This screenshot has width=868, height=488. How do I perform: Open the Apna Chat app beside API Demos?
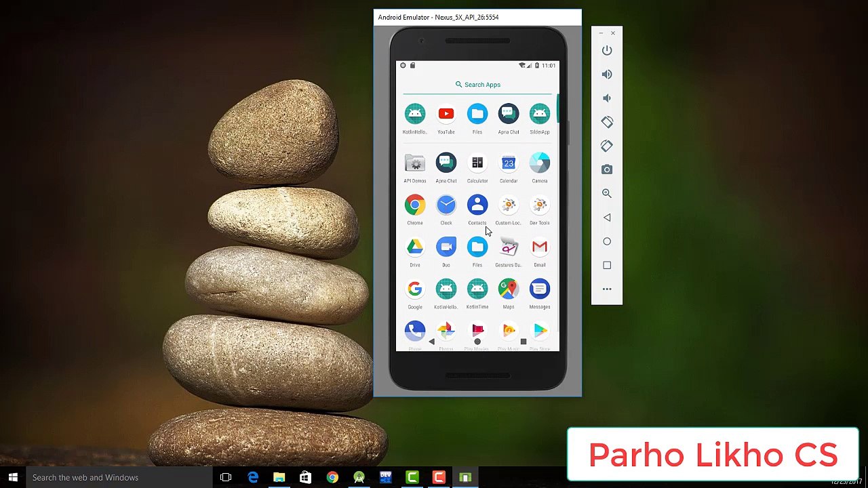click(446, 163)
